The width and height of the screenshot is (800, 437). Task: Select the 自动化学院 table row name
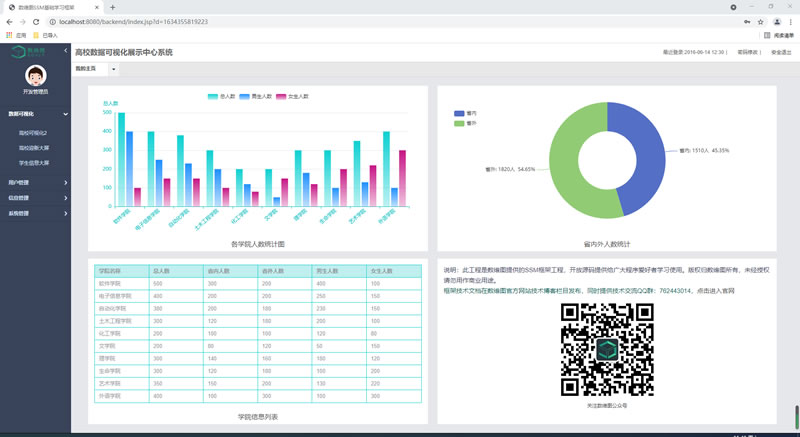112,309
